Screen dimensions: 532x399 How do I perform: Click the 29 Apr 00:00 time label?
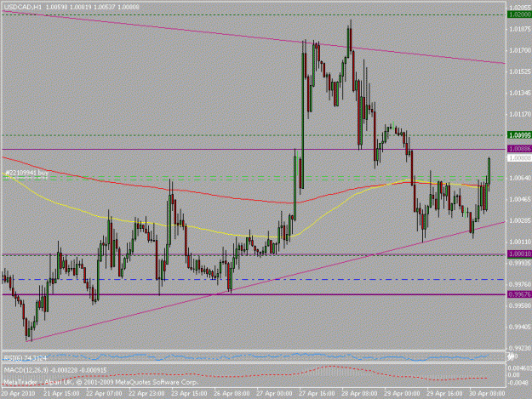point(402,393)
